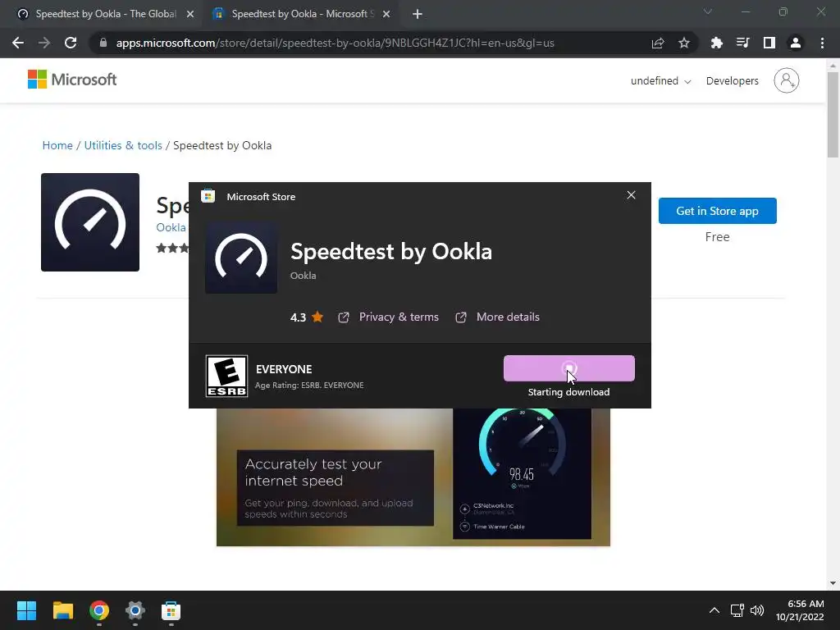Open the media controls icon
This screenshot has height=630, width=840.
[x=742, y=43]
